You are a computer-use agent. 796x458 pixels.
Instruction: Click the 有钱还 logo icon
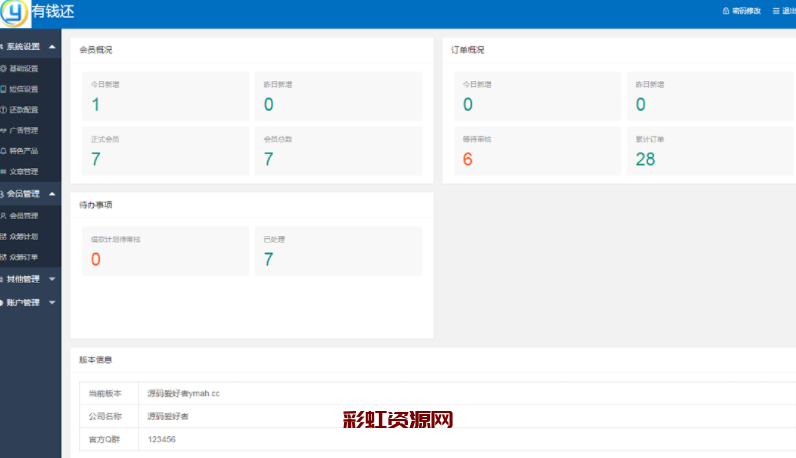tap(14, 13)
